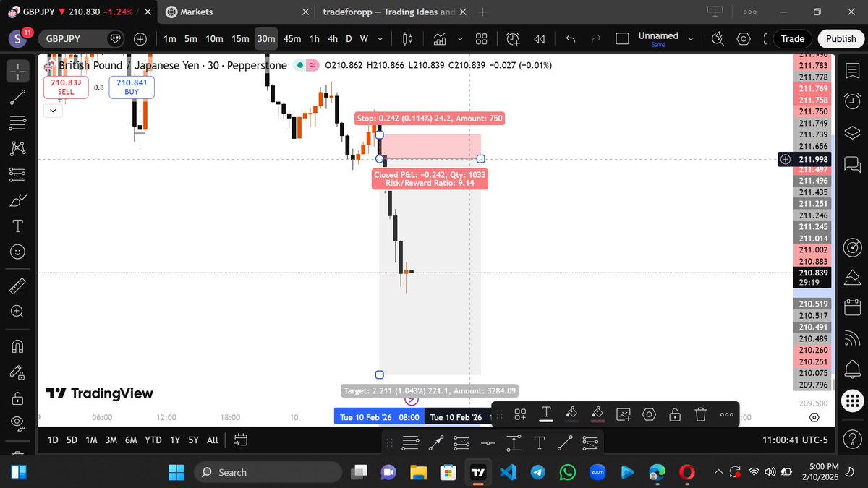Open the Fibonacci tools in left sidebar

(x=19, y=124)
